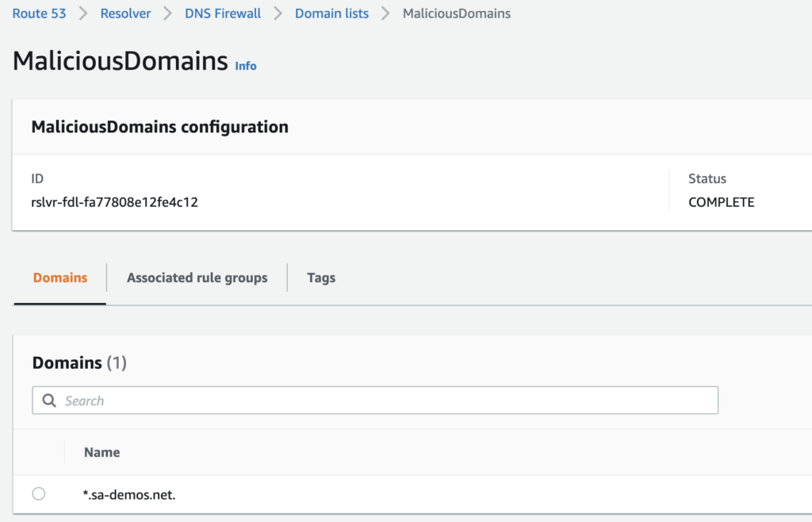
Task: Click the Info link beside MaliciousDomains
Action: [246, 66]
